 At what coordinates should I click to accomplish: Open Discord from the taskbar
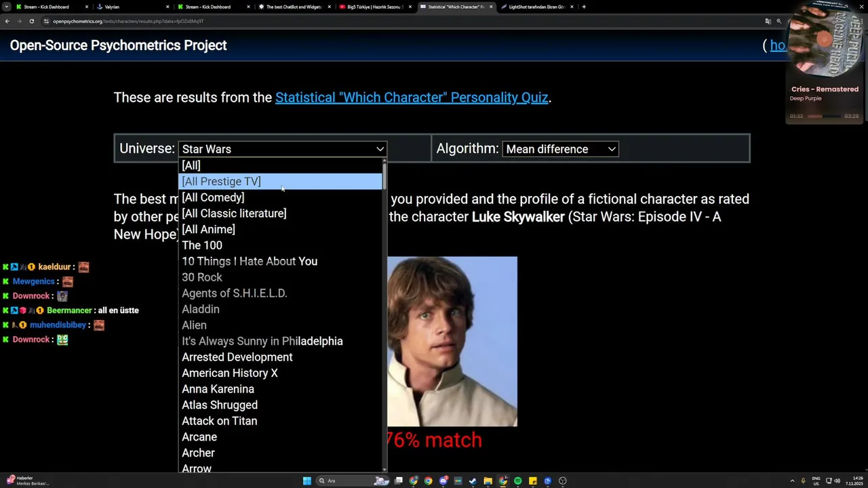443,481
